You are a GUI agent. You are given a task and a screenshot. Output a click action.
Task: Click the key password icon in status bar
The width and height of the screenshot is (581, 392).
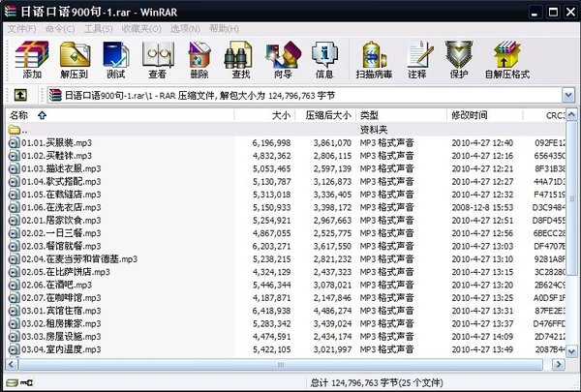(26, 382)
